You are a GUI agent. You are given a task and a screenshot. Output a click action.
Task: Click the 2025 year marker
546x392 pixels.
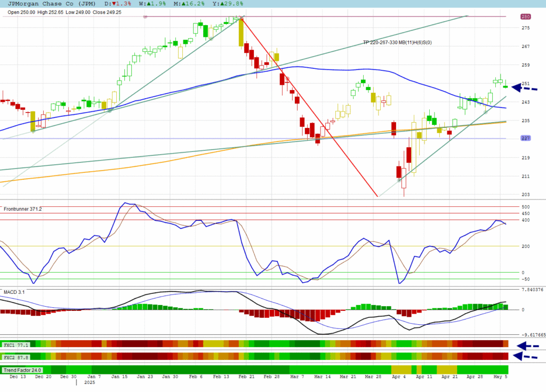click(90, 382)
